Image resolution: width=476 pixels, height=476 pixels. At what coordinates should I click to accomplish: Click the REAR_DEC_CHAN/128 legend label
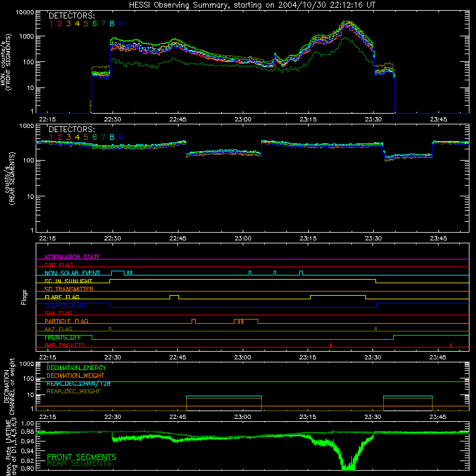[79, 383]
